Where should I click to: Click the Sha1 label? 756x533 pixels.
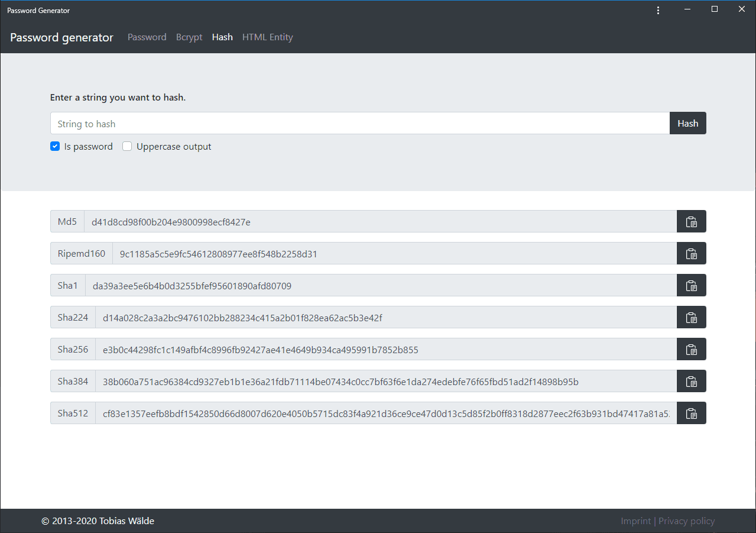[x=68, y=286]
